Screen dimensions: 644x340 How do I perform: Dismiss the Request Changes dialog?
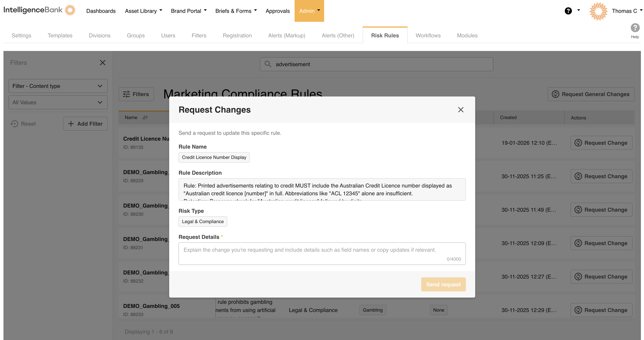pyautogui.click(x=461, y=110)
